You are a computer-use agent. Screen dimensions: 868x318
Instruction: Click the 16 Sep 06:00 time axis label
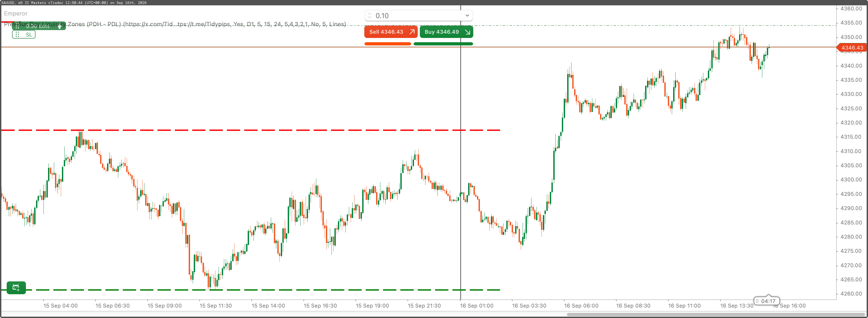(x=581, y=305)
